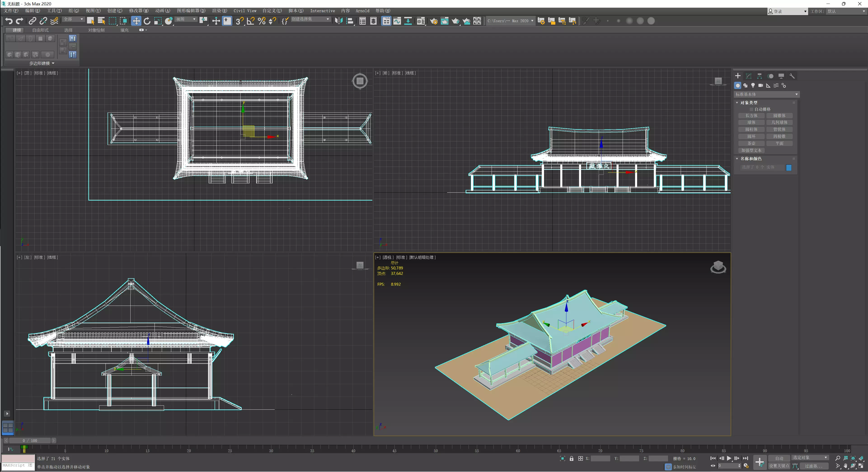The width and height of the screenshot is (868, 472).
Task: Click the Align tool icon
Action: coord(350,21)
